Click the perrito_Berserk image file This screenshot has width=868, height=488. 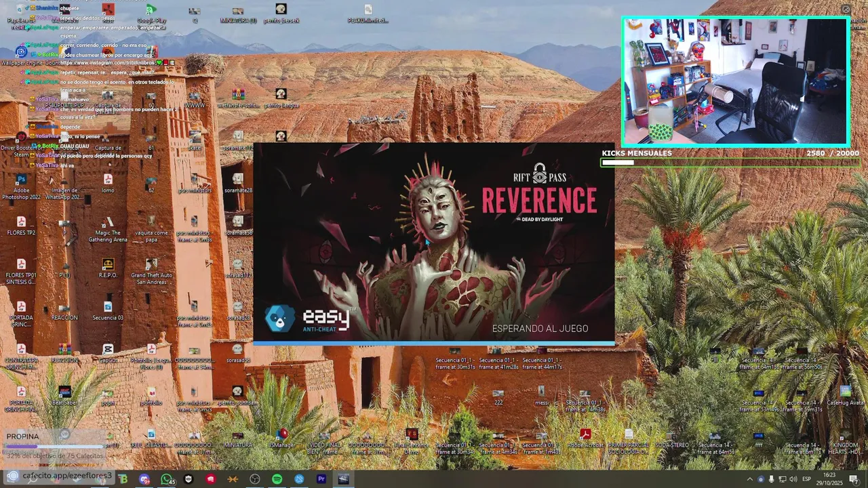[281, 14]
